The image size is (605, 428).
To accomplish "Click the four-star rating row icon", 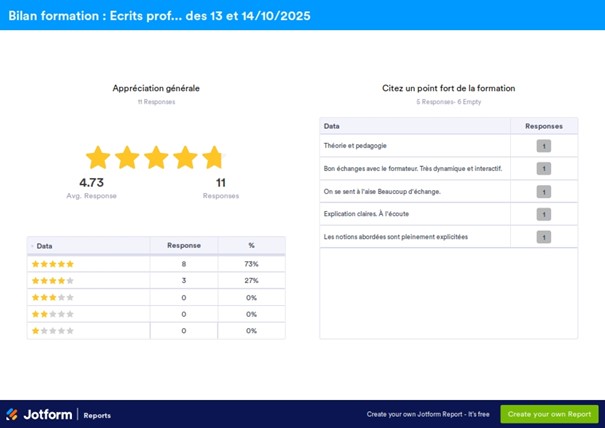I will coord(53,281).
